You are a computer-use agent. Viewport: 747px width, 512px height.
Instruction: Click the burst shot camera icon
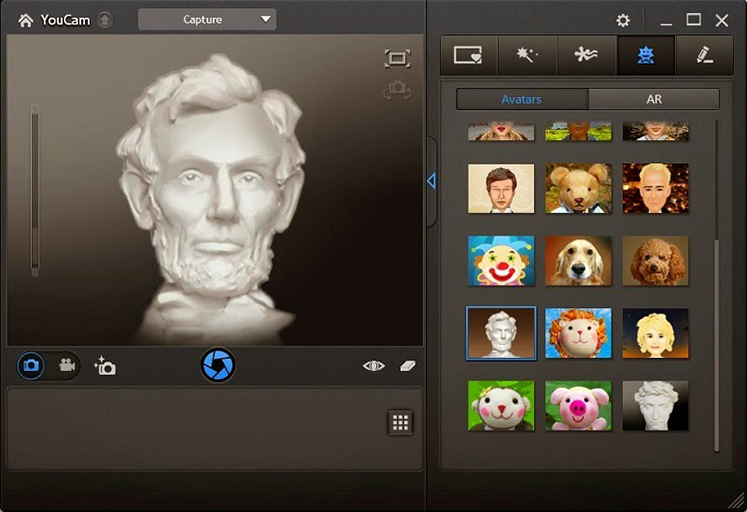coord(105,366)
